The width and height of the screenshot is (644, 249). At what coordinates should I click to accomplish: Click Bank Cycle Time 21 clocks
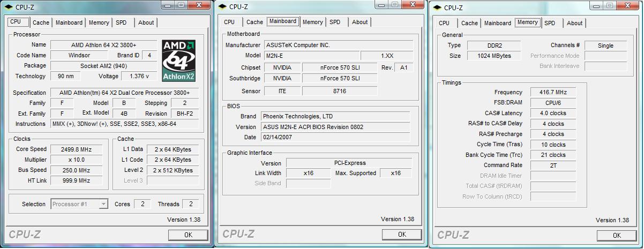tap(553, 155)
